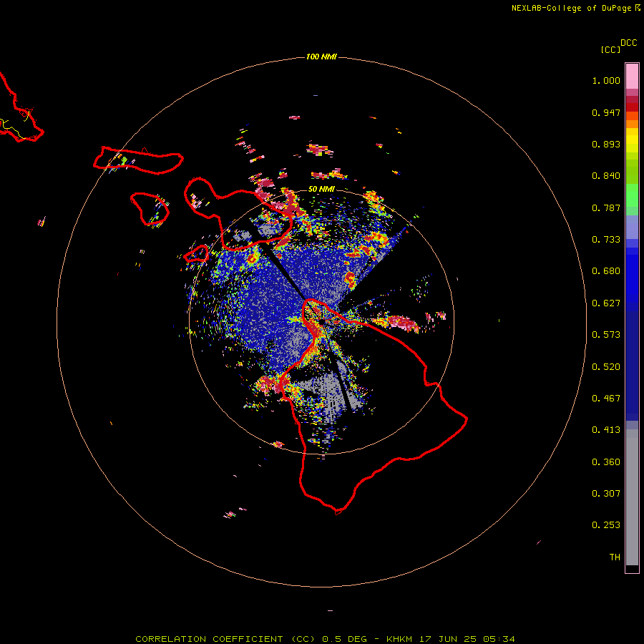Image resolution: width=644 pixels, height=644 pixels.
Task: Click the Lanai island outline
Action: click(150, 209)
